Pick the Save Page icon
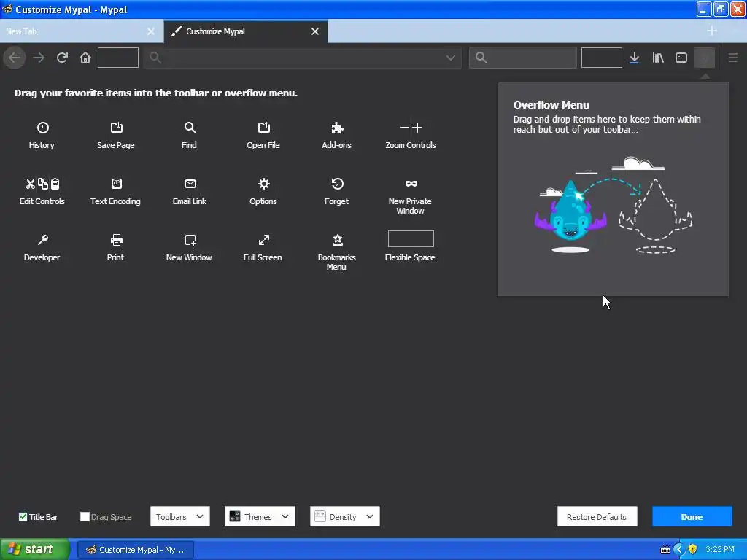The image size is (747, 560). click(x=116, y=128)
